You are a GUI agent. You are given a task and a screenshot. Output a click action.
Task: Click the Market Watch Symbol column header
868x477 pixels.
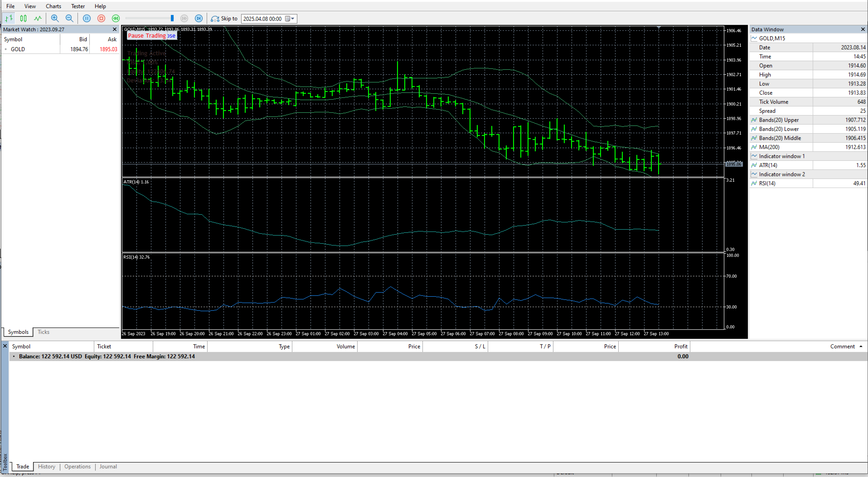[x=31, y=39]
